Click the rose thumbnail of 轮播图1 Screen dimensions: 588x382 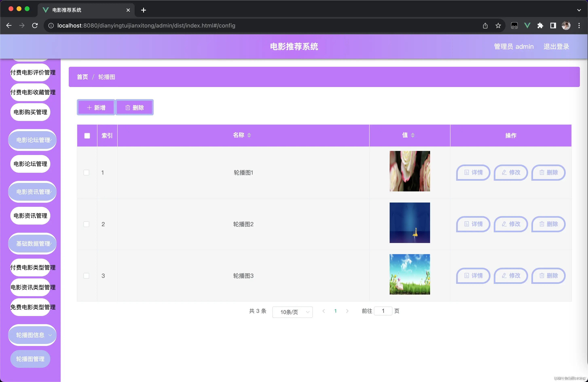pos(410,171)
